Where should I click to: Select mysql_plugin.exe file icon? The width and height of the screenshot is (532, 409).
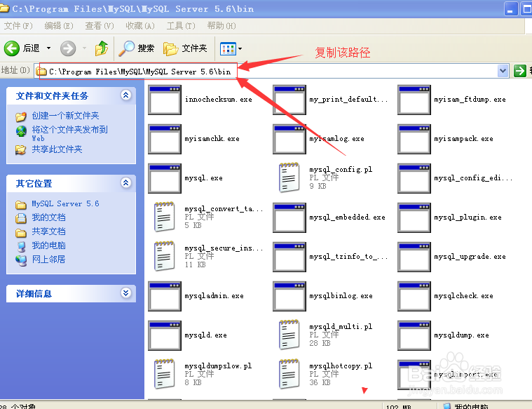414,217
